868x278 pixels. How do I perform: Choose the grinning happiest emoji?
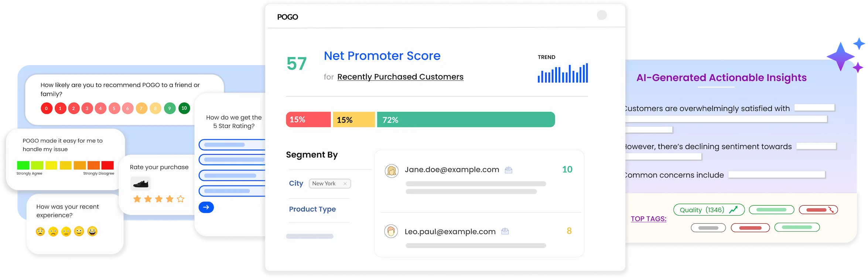pyautogui.click(x=92, y=231)
